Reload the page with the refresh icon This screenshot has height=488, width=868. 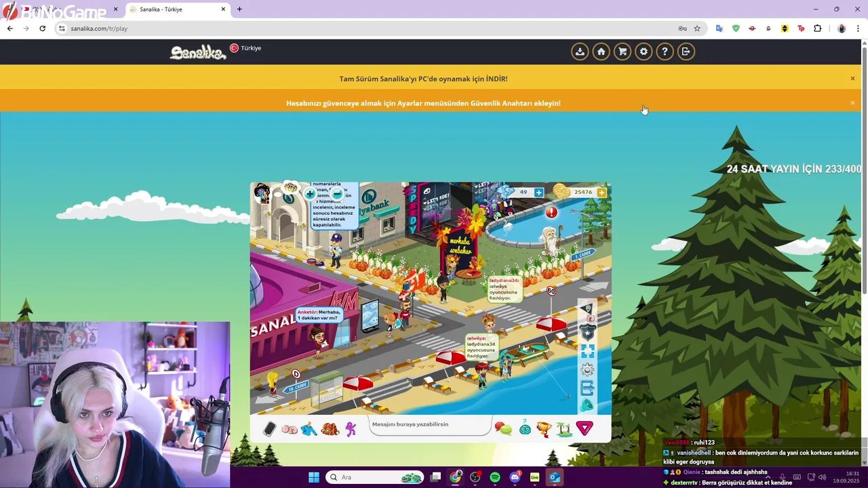tap(42, 28)
